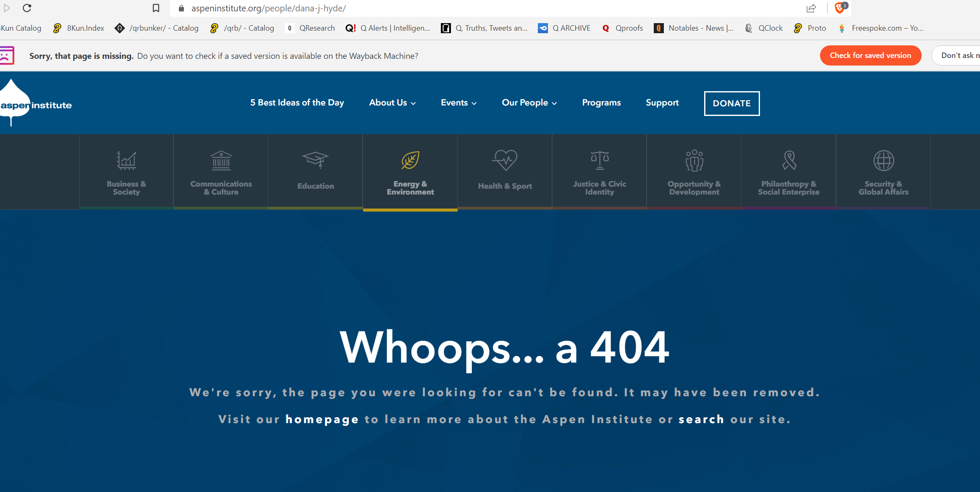Click the share page icon
This screenshot has height=492, width=980.
(811, 8)
